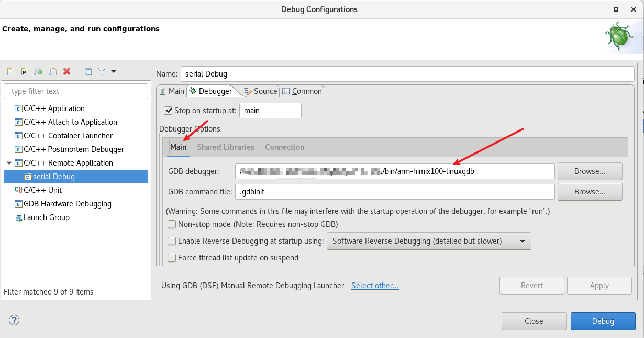This screenshot has height=338, width=644.
Task: Duplicate the selected launch configuration
Action: (52, 71)
